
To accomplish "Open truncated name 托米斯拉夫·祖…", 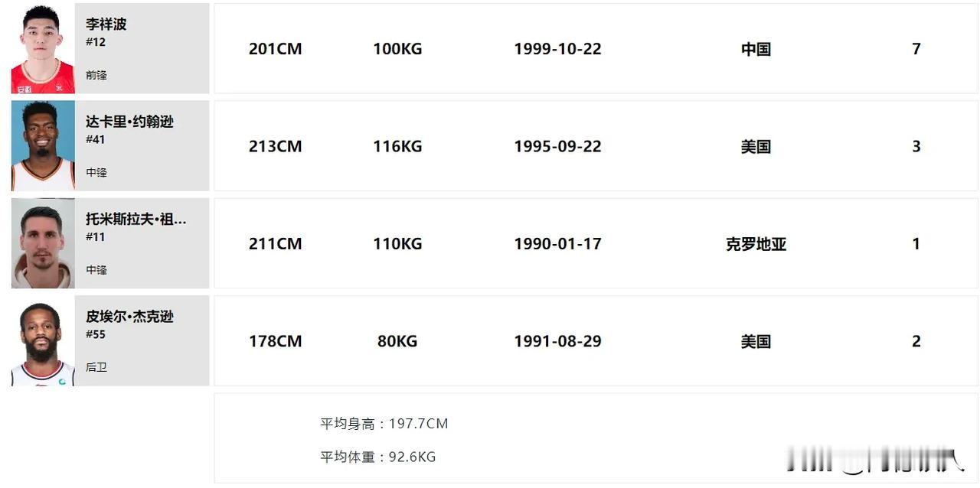I will (x=136, y=220).
